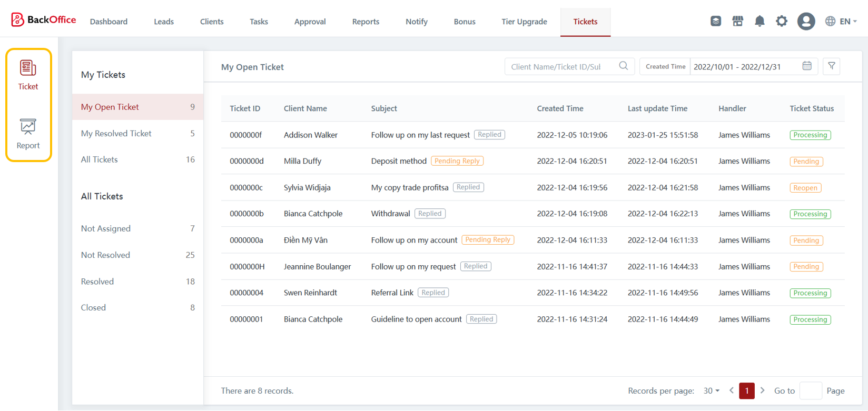Go to next page arrow
Image resolution: width=868 pixels, height=411 pixels.
(762, 390)
